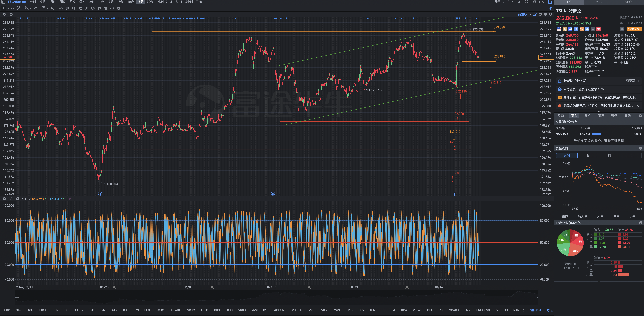Click the X,Y coordinate axis icon

[x=535, y=14]
